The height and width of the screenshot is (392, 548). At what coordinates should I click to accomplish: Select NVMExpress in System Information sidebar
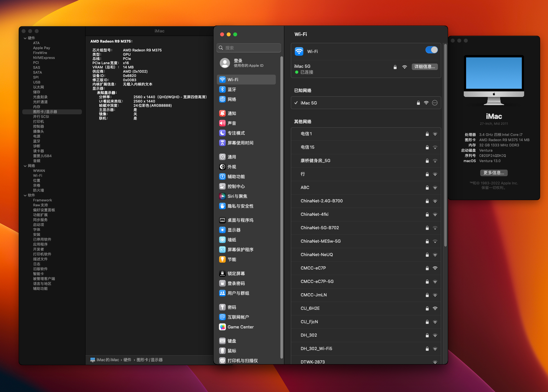point(44,58)
